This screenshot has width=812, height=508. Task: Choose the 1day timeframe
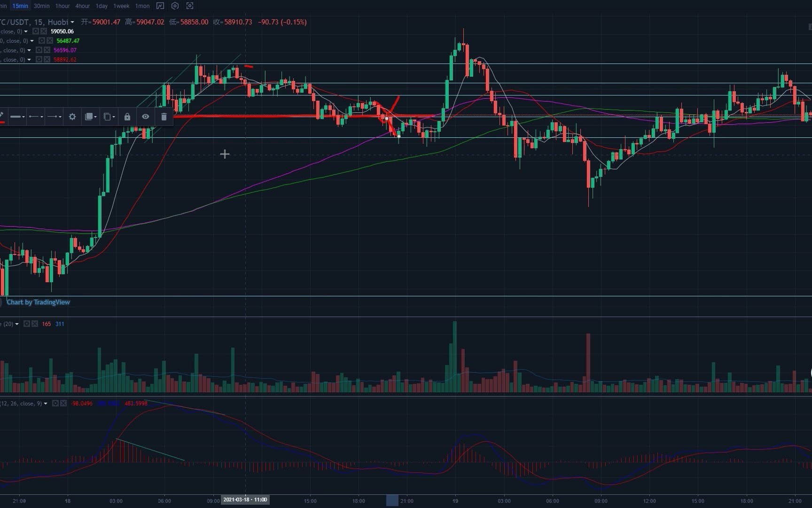pos(101,6)
